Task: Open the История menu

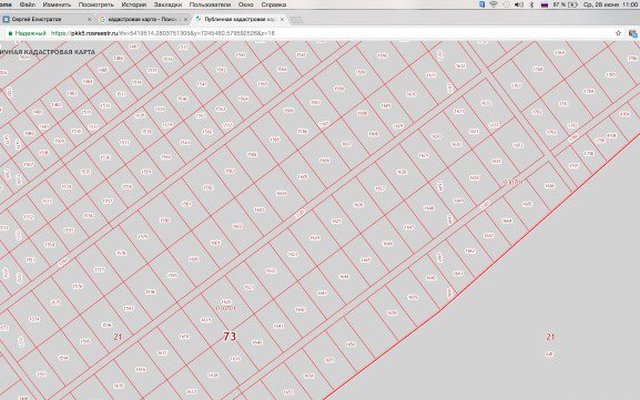Action: (x=134, y=5)
